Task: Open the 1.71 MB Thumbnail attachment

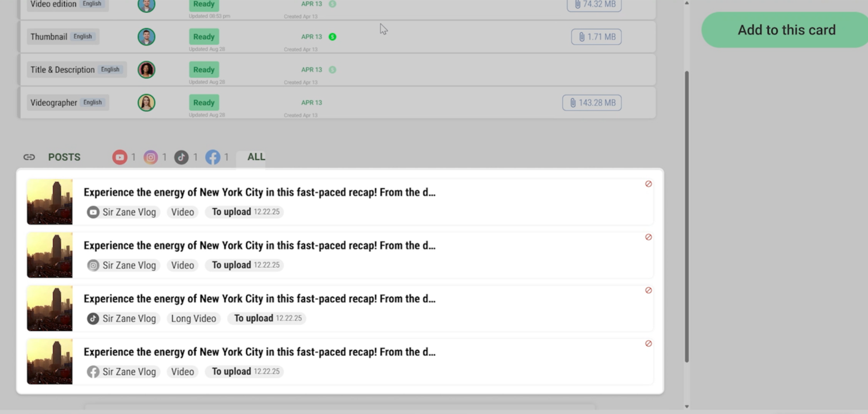Action: (596, 37)
